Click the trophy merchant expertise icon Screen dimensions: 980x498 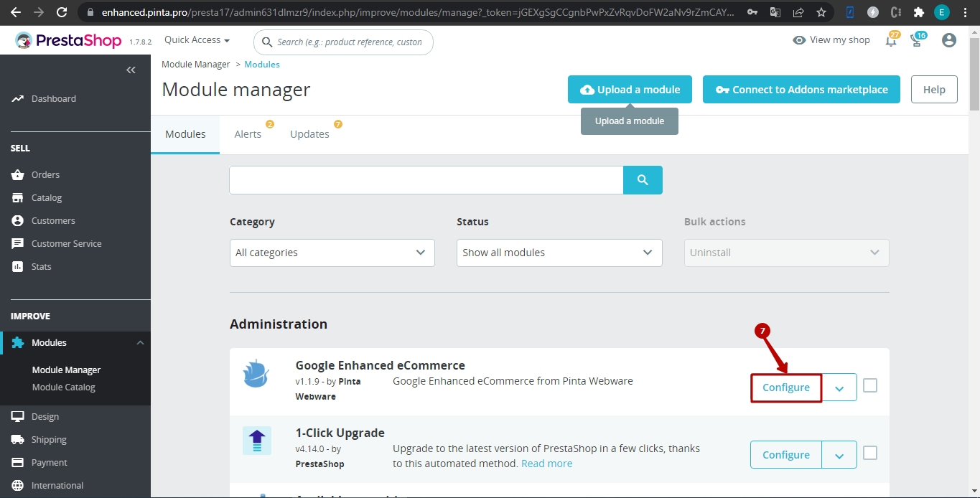click(917, 41)
